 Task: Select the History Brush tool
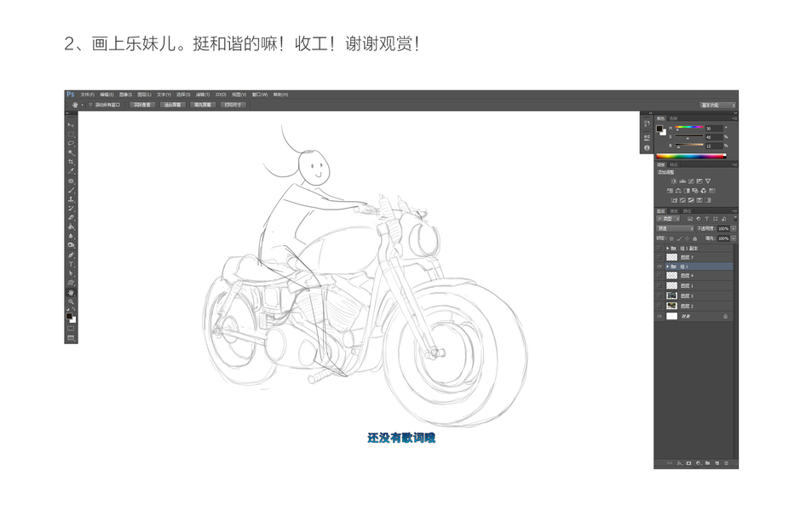[71, 208]
